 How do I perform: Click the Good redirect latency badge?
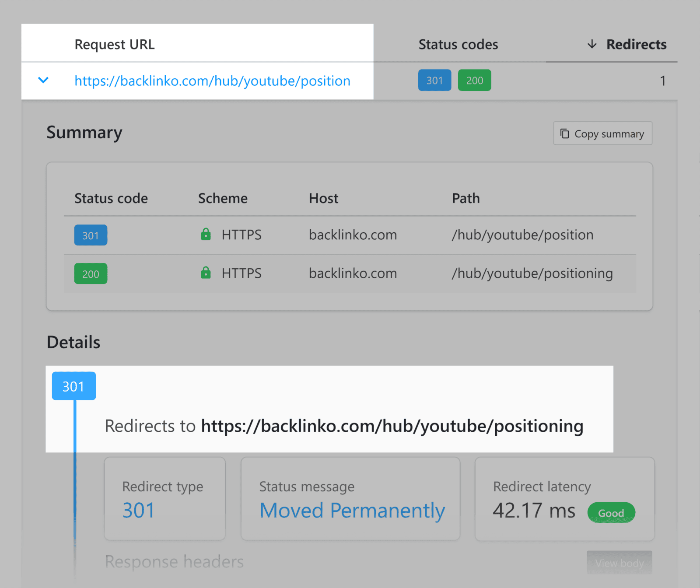click(x=611, y=512)
